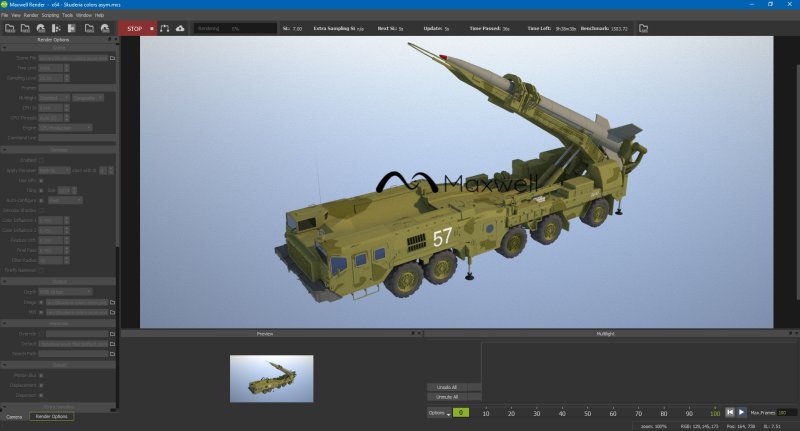Click the cloud render icon

(x=180, y=28)
